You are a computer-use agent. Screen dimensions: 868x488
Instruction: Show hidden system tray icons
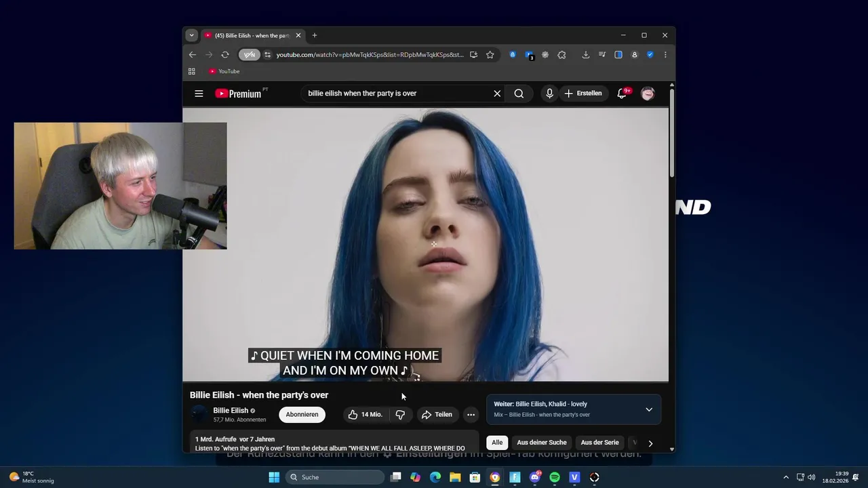click(786, 477)
